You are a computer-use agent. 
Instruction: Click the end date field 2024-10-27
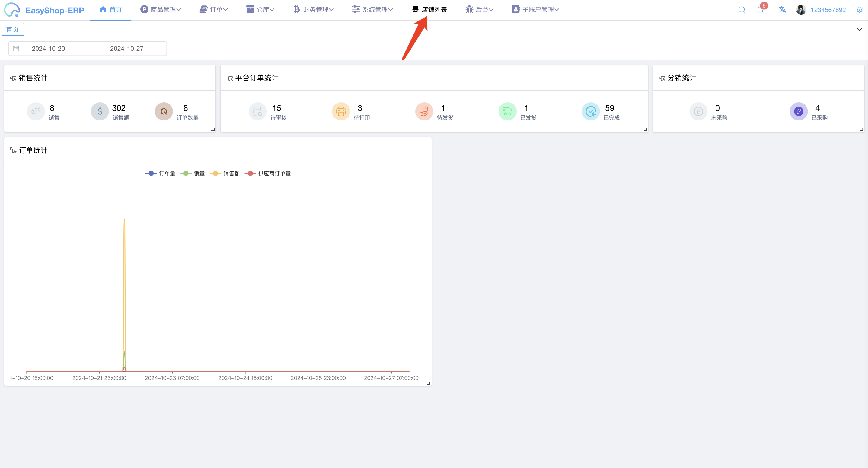127,49
